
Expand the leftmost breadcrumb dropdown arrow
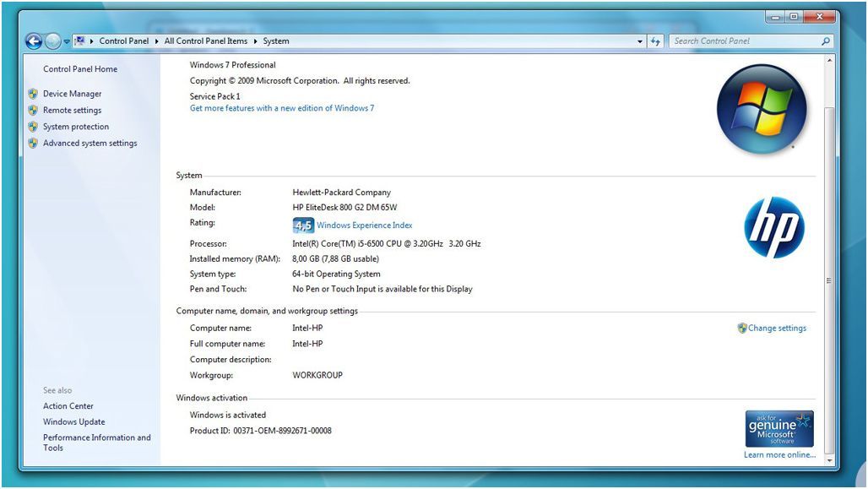[x=65, y=41]
